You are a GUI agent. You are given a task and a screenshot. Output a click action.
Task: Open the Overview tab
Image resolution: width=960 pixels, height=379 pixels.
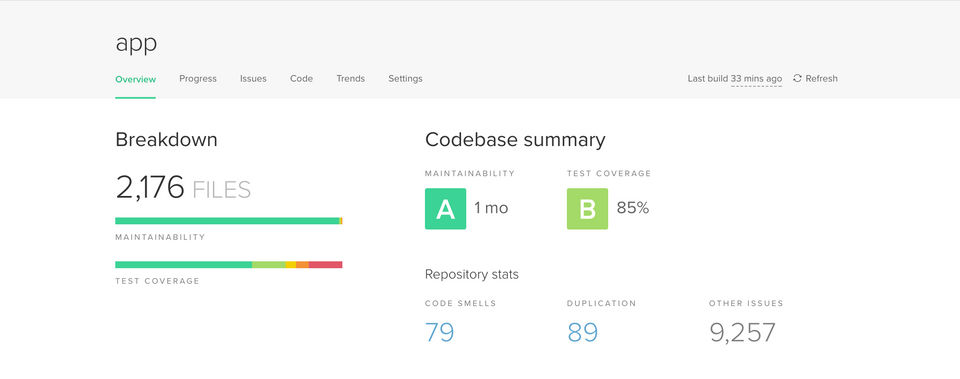click(135, 79)
